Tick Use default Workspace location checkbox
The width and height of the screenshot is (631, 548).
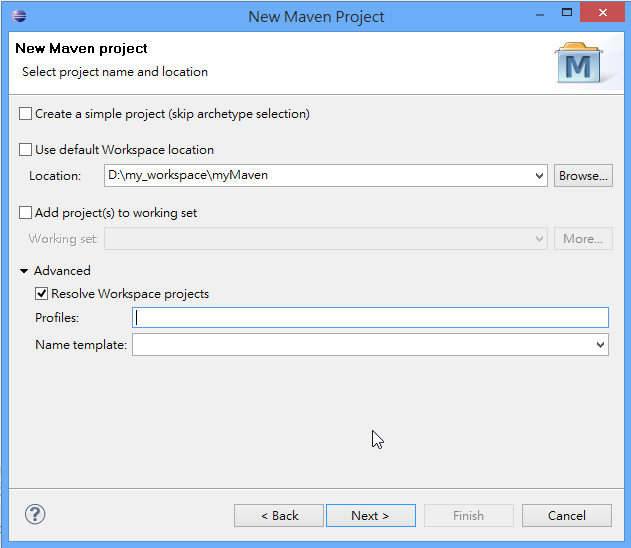point(25,150)
